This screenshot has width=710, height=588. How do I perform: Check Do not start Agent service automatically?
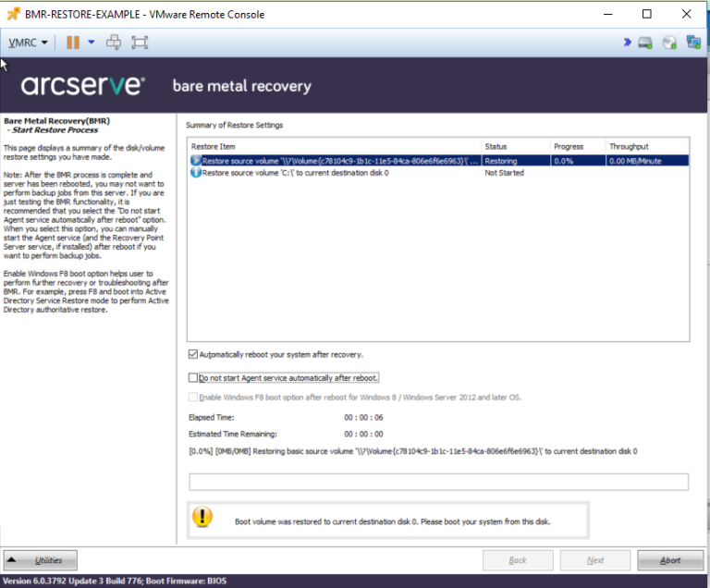[x=193, y=378]
